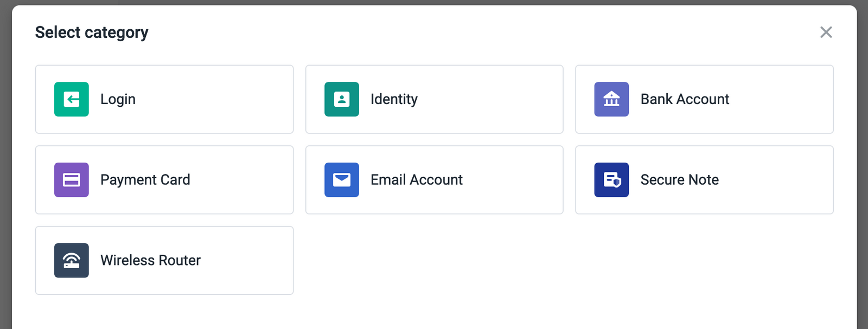
Task: Click empty space in Login card
Action: (217, 99)
